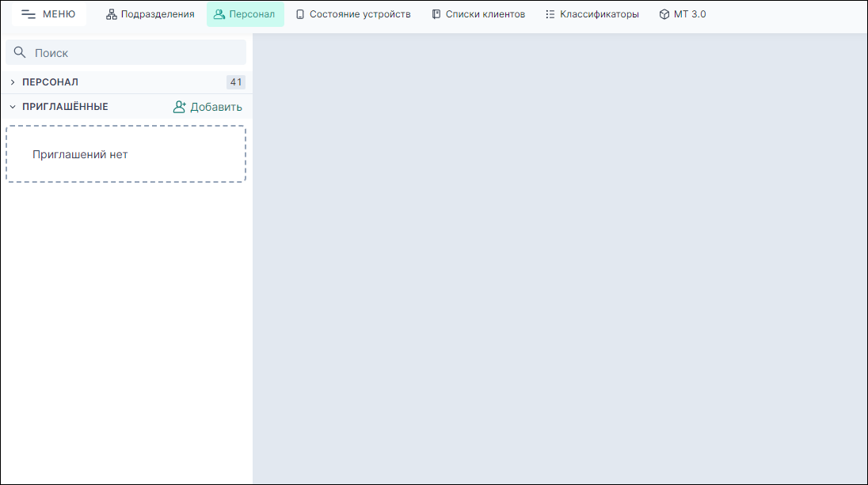Click the add-user icon next to Добавить
This screenshot has width=868, height=485.
pos(180,107)
